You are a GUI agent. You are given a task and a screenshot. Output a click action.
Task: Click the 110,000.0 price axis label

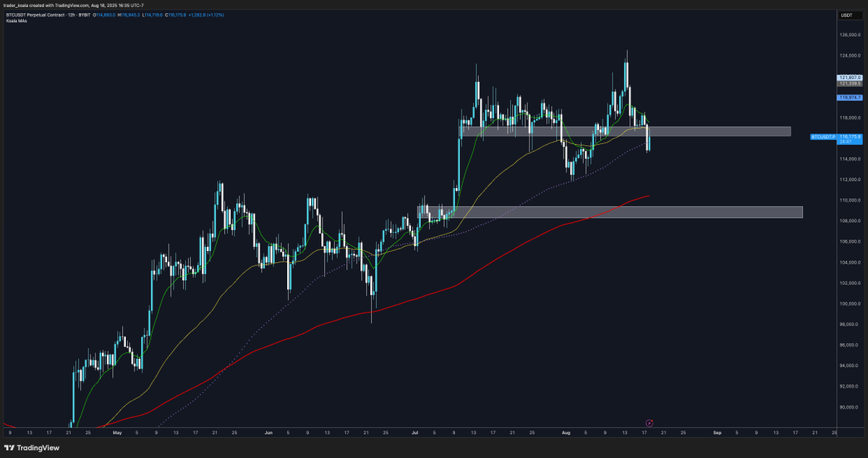point(850,200)
